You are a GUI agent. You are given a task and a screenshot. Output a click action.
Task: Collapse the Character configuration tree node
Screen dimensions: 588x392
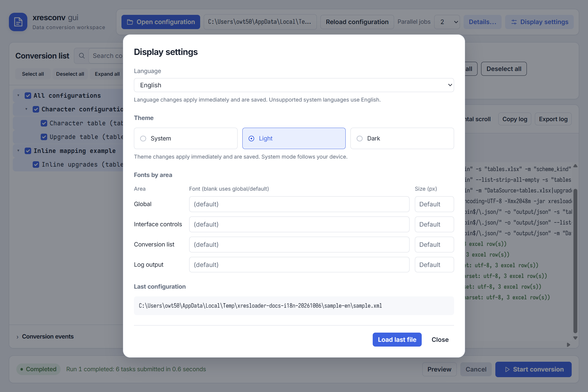pyautogui.click(x=26, y=109)
